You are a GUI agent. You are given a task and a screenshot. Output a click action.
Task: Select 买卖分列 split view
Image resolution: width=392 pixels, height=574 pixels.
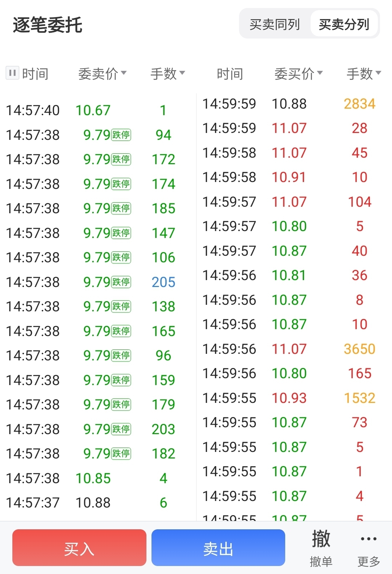coord(344,24)
